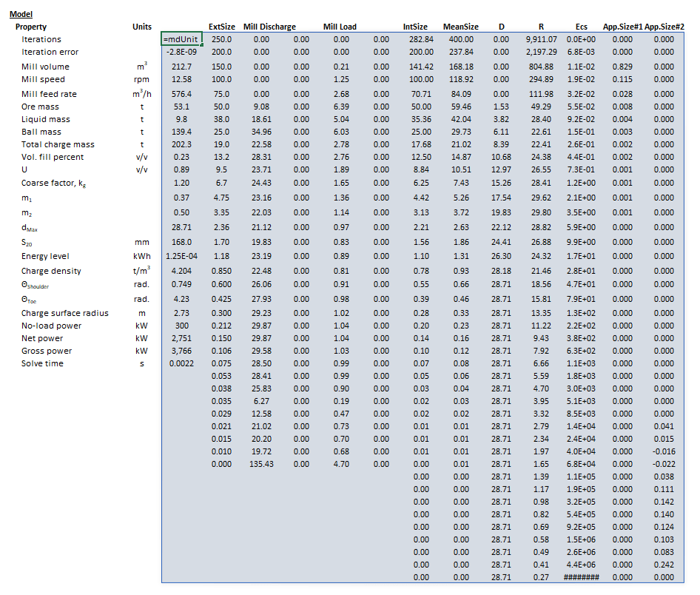Select the Units header cell
The height and width of the screenshot is (595, 700).
click(141, 27)
